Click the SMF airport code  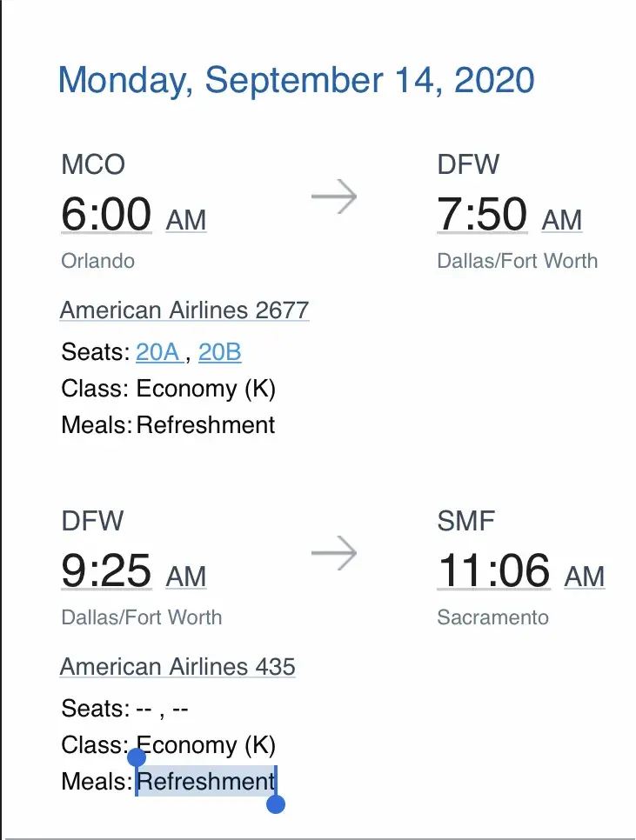[x=466, y=521]
